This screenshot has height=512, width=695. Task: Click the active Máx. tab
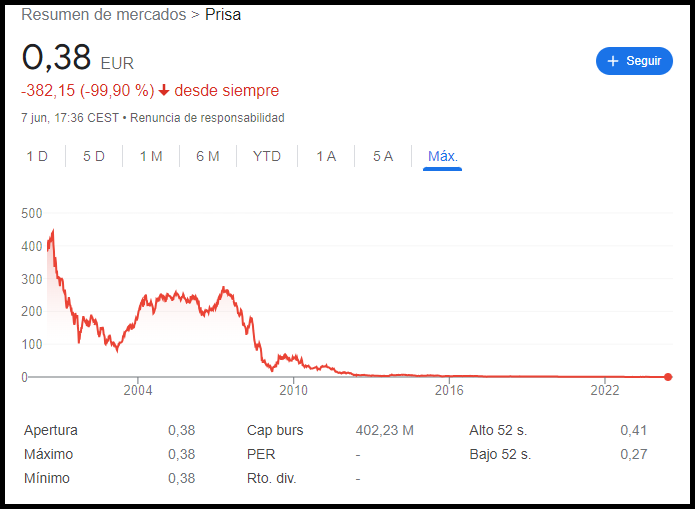(442, 156)
